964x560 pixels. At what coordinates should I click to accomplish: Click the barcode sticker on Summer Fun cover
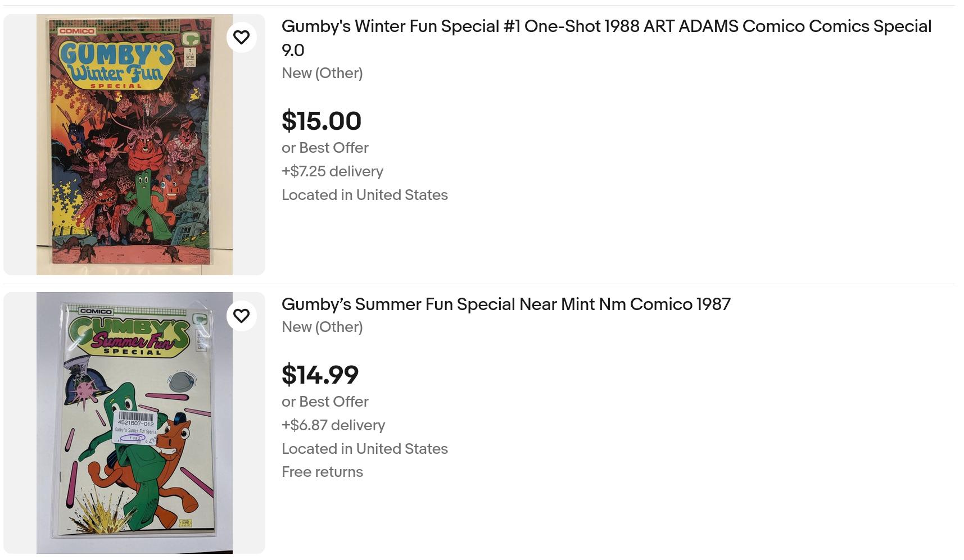[x=135, y=427]
